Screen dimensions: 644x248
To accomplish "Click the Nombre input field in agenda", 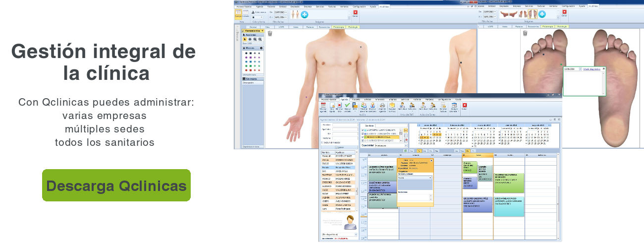I will click(x=345, y=124).
